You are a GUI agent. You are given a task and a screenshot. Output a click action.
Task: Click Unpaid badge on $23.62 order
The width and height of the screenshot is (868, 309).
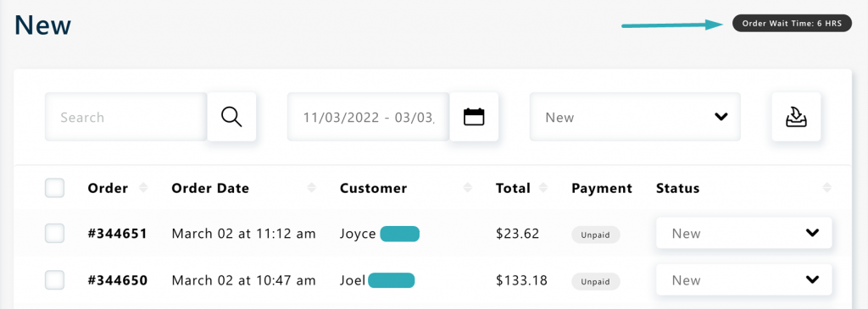596,235
